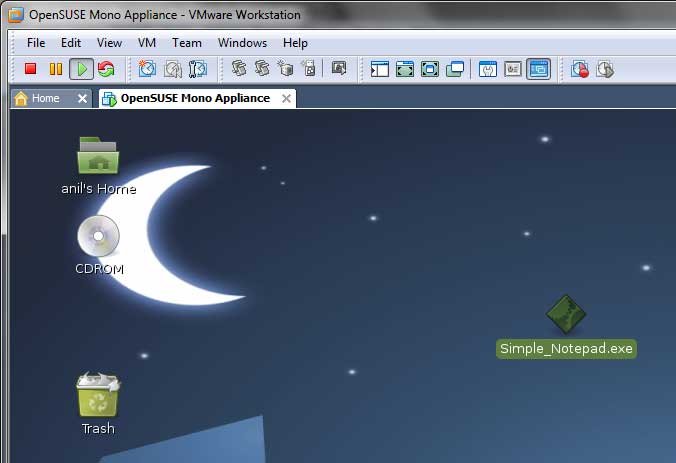Open the File menu
This screenshot has width=676, height=463.
tap(36, 43)
